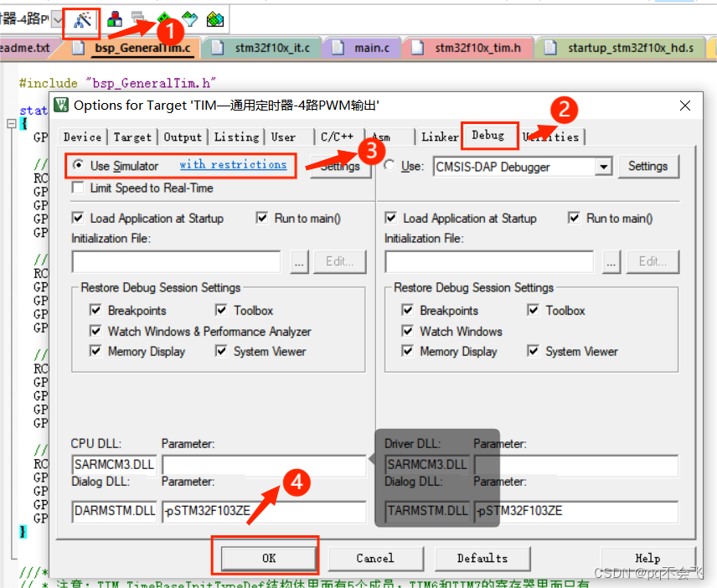Collapse the code fold marker in editor
717x588 pixels.
coord(12,123)
